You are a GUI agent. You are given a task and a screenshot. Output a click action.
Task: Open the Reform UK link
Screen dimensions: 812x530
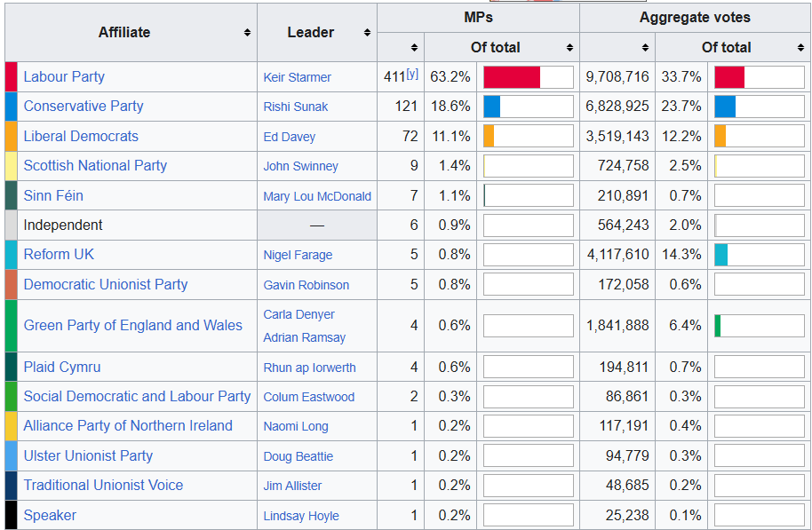tap(59, 254)
